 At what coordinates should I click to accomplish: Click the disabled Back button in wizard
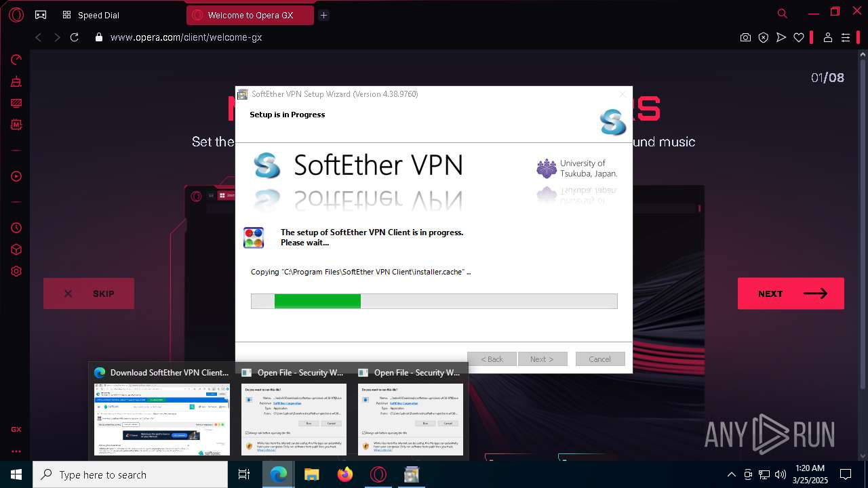click(492, 359)
